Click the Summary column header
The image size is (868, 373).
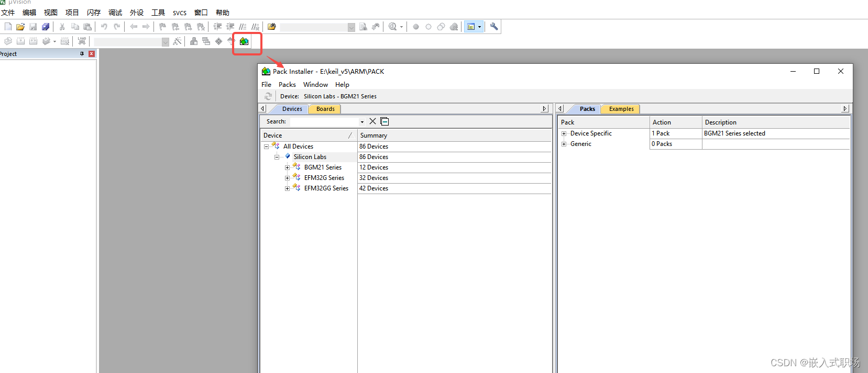click(455, 135)
